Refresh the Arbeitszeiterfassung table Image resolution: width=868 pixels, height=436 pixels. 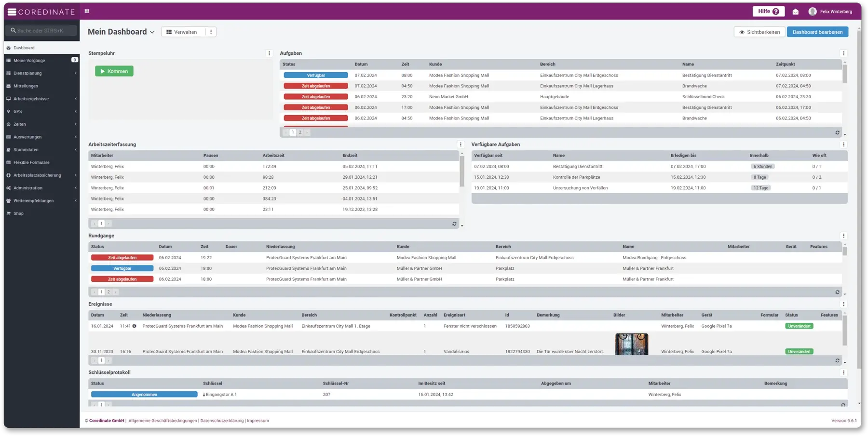point(454,224)
